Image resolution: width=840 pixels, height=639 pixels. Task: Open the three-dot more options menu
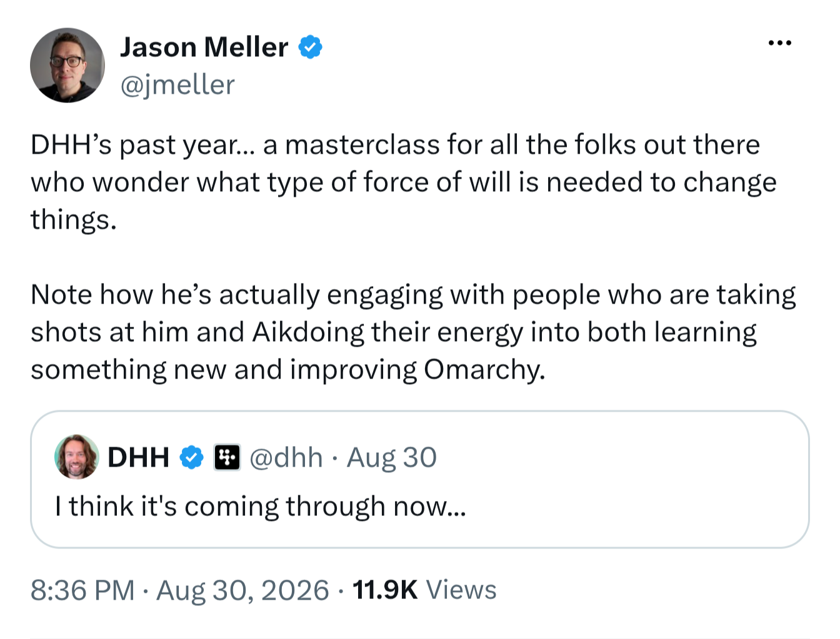779,43
